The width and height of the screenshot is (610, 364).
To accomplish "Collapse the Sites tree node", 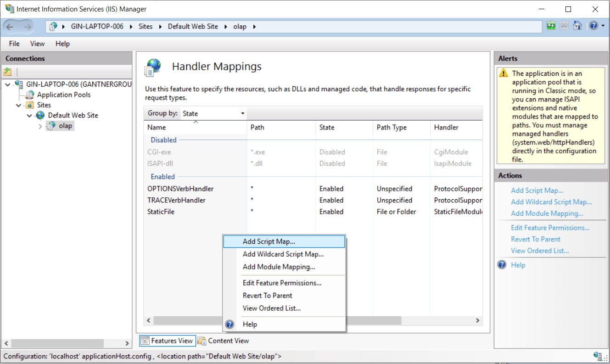I will pos(19,105).
